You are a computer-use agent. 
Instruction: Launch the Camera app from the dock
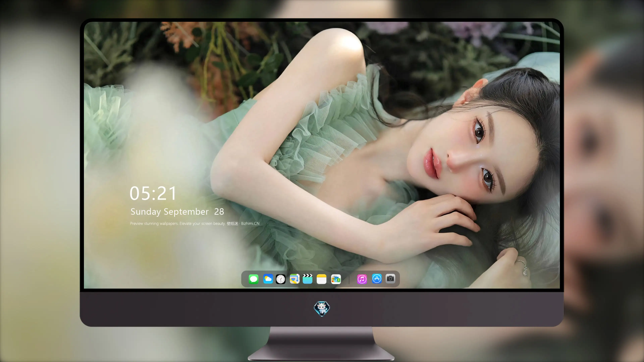pos(390,279)
